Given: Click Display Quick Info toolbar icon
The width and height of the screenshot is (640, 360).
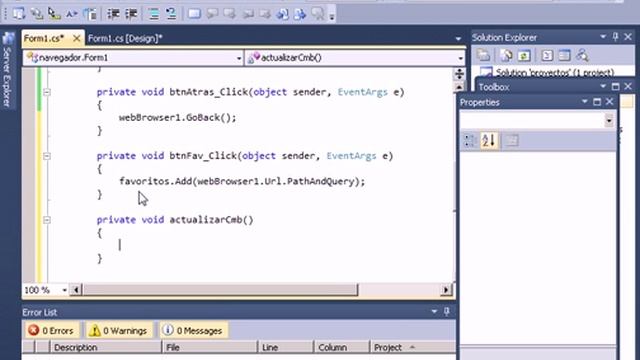Looking at the screenshot, I should click(54, 14).
